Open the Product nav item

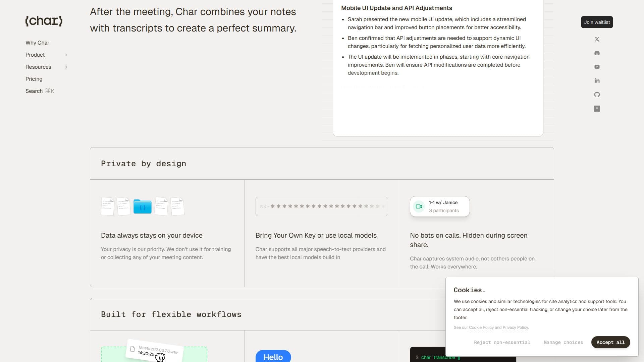[x=35, y=55]
